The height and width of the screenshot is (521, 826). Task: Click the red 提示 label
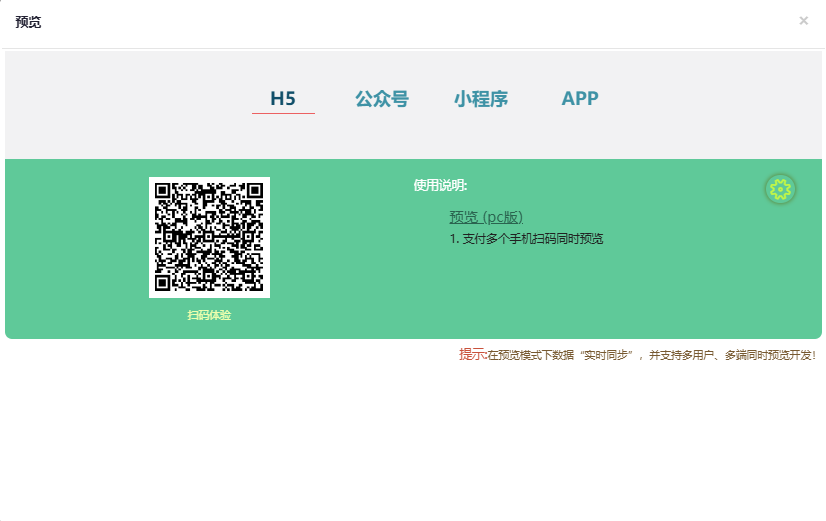point(472,354)
